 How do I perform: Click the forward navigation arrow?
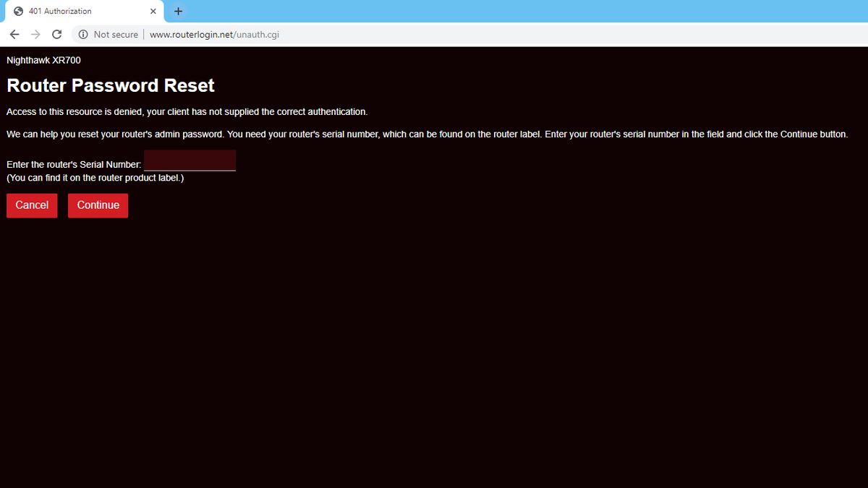tap(35, 34)
